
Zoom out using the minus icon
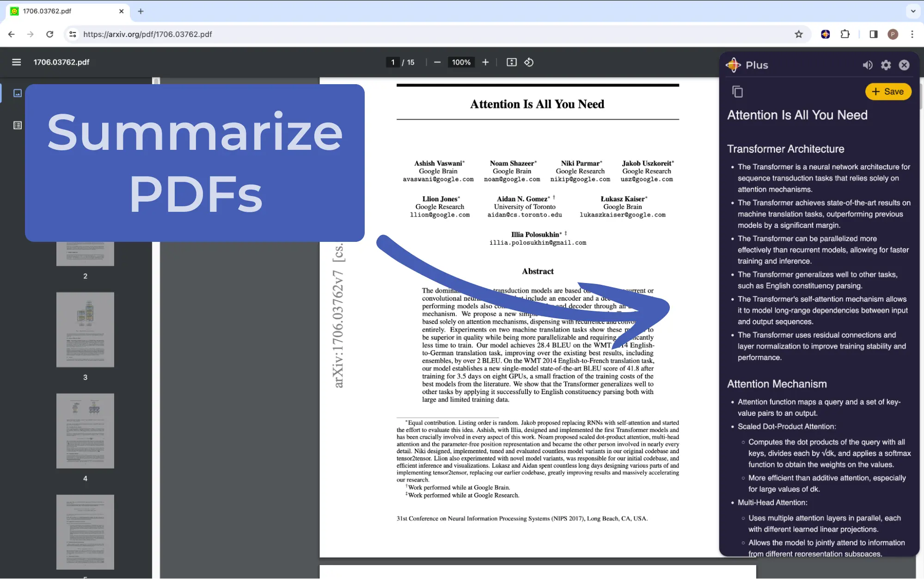point(436,62)
